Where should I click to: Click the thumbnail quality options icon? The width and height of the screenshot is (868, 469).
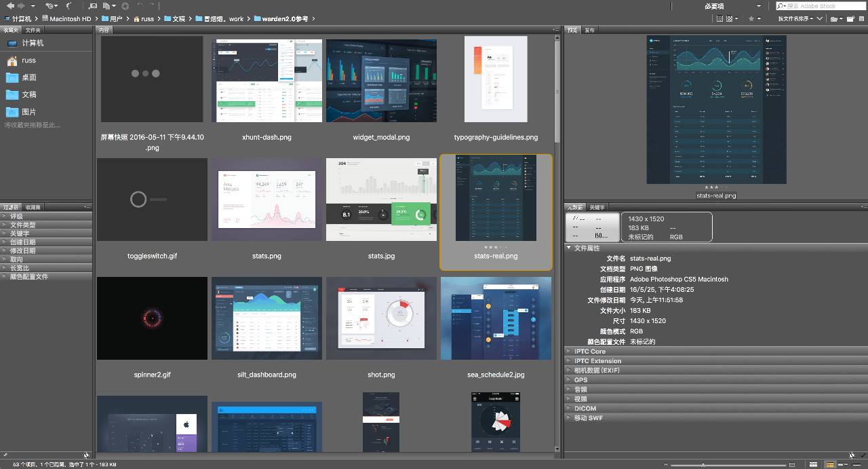731,19
